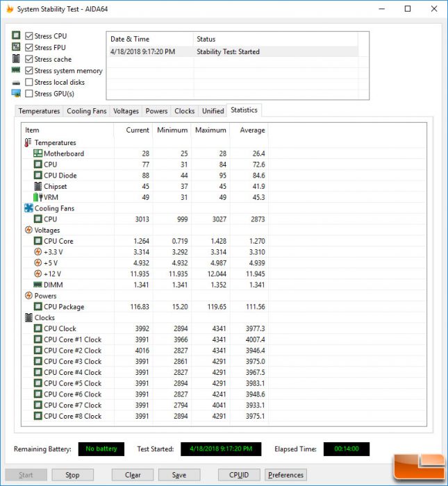Click the Item column header
The width and height of the screenshot is (448, 486).
coord(67,131)
